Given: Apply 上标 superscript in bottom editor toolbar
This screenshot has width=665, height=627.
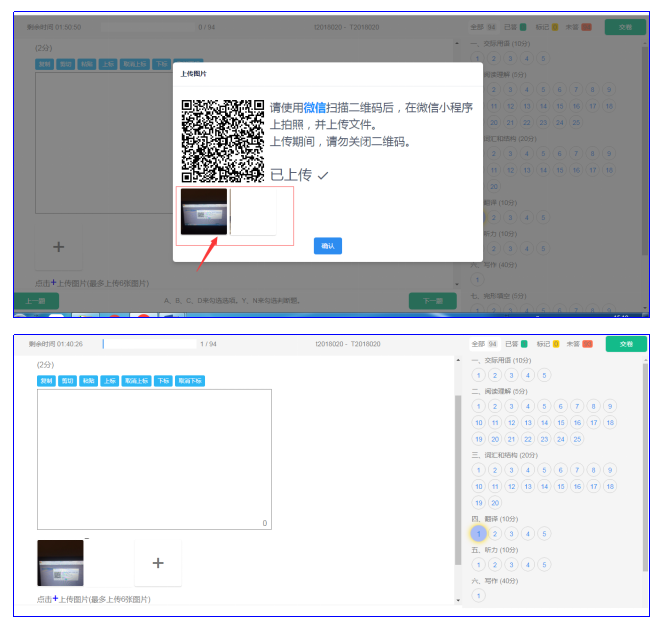Looking at the screenshot, I should [x=110, y=381].
